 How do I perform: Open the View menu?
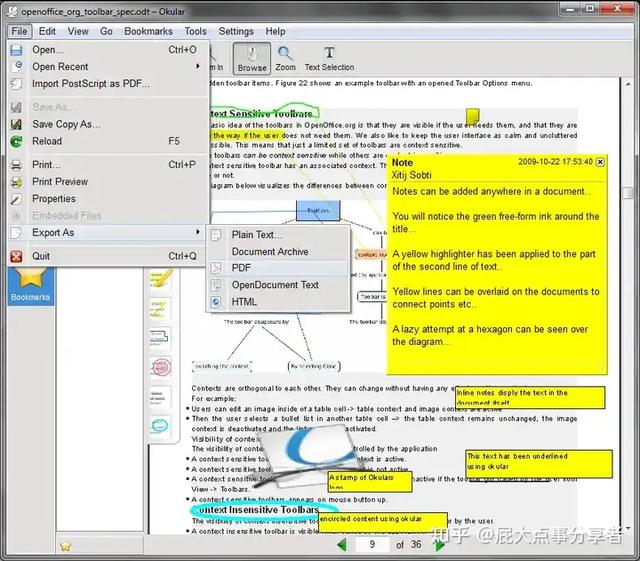78,31
